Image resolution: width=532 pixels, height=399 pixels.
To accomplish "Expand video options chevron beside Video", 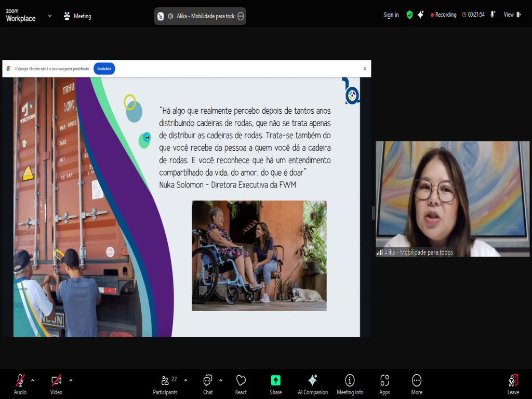I will click(x=71, y=380).
